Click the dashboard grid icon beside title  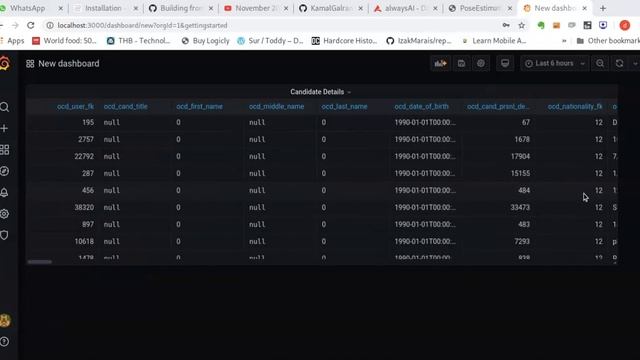tap(30, 64)
